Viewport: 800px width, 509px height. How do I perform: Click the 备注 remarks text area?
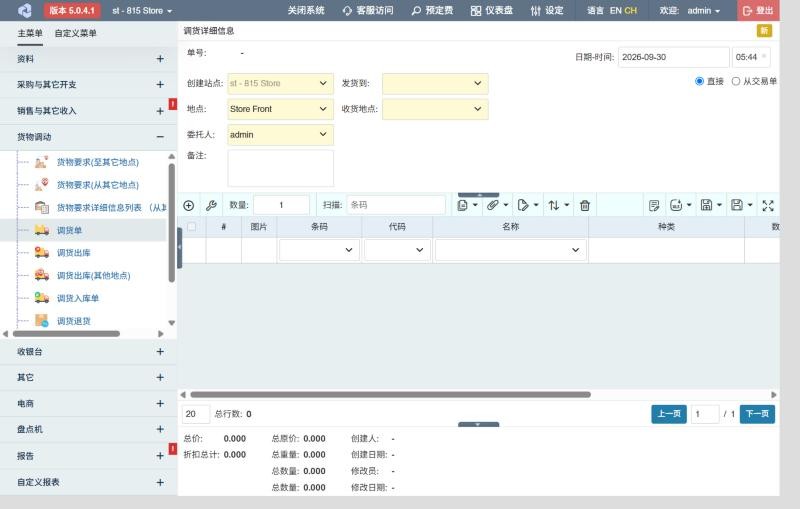tap(281, 168)
